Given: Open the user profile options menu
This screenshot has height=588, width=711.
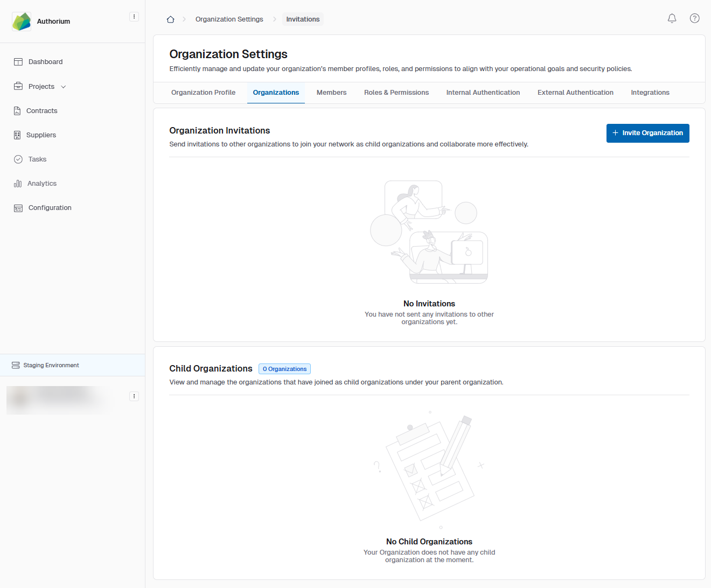Looking at the screenshot, I should pos(134,396).
